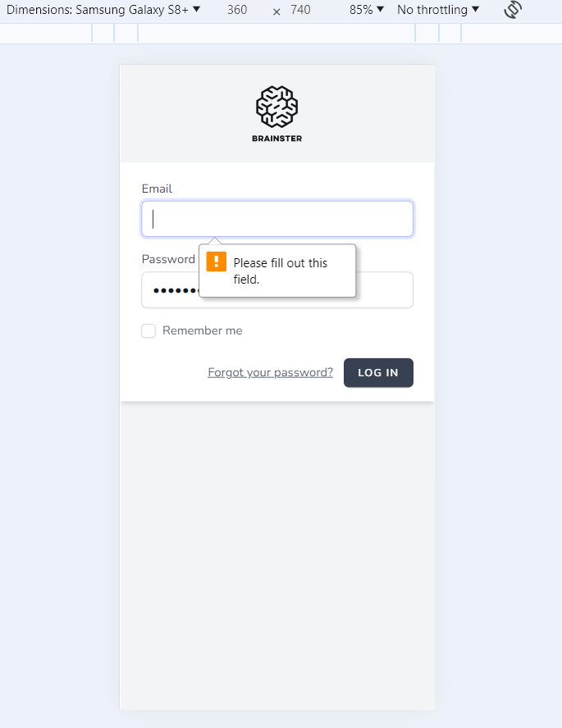Follow the Forgot your password link

pos(270,372)
